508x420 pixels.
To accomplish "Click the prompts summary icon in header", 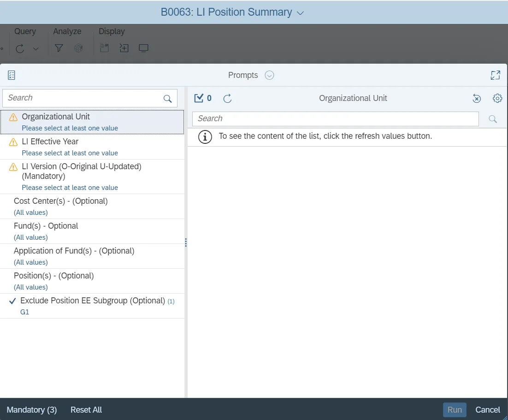I will (x=12, y=75).
